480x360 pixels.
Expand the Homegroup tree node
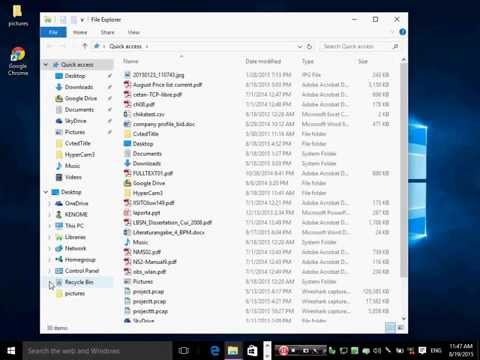pos(49,260)
